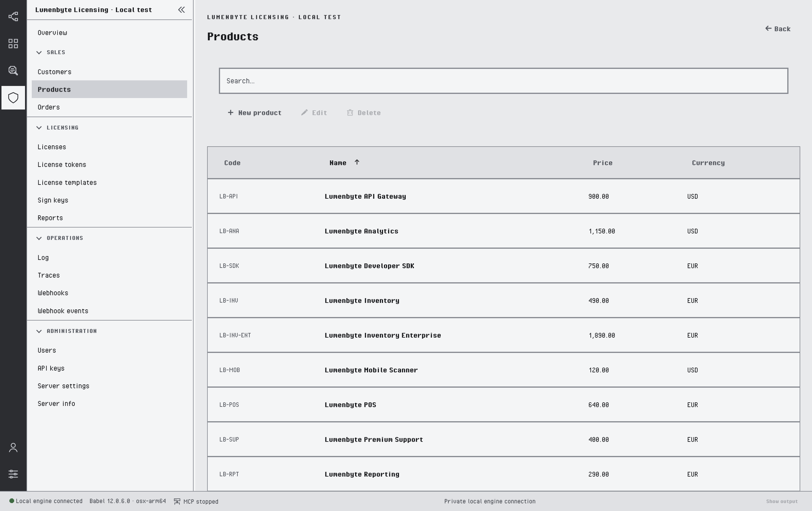Select the shield licensing icon in the rail
812x511 pixels.
13,98
